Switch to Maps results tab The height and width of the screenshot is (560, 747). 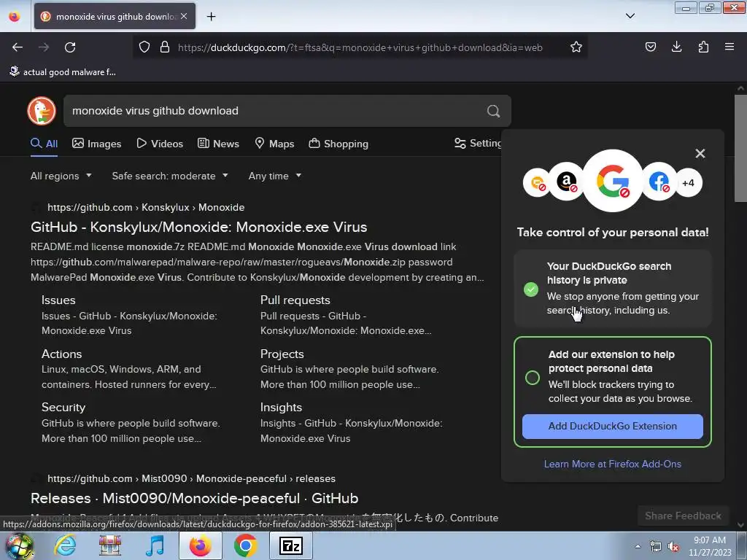274,144
